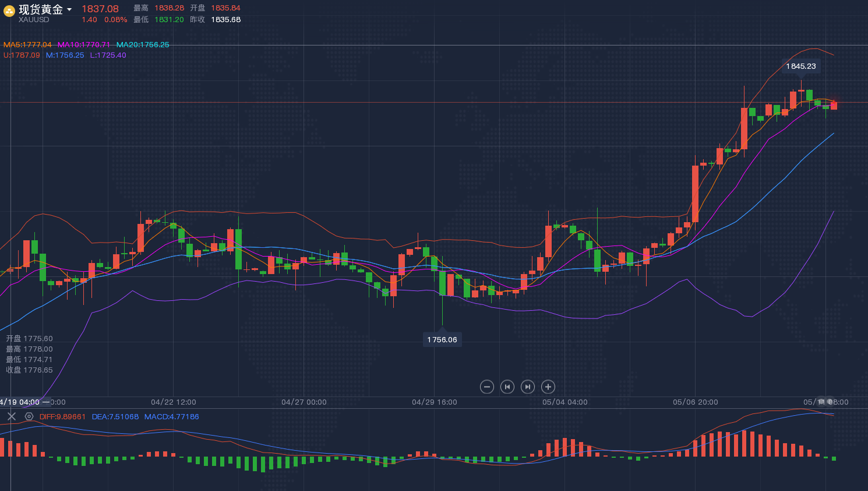
Task: Jump to previous candles with skip-back button
Action: (x=507, y=387)
